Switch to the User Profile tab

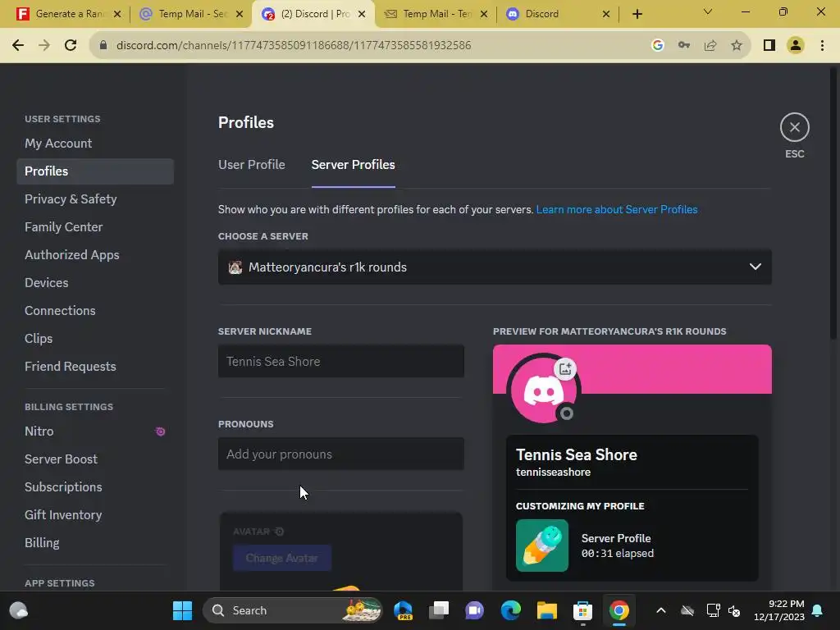251,164
